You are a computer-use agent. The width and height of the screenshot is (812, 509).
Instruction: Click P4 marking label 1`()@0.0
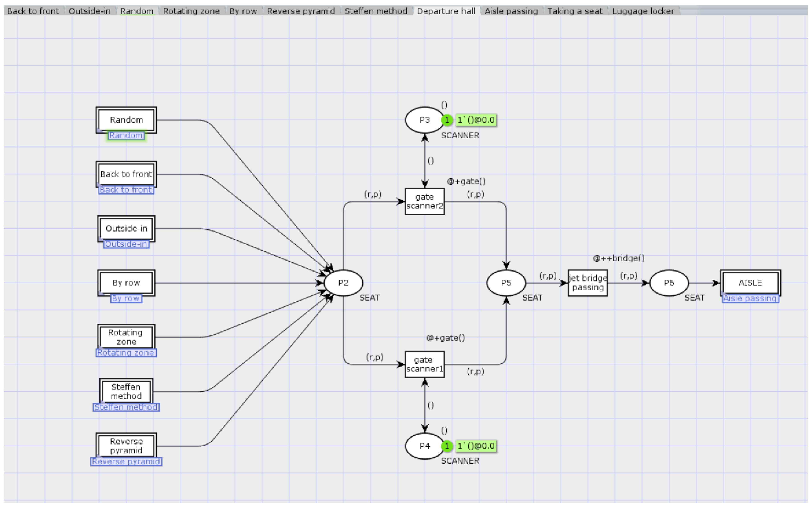click(x=476, y=446)
